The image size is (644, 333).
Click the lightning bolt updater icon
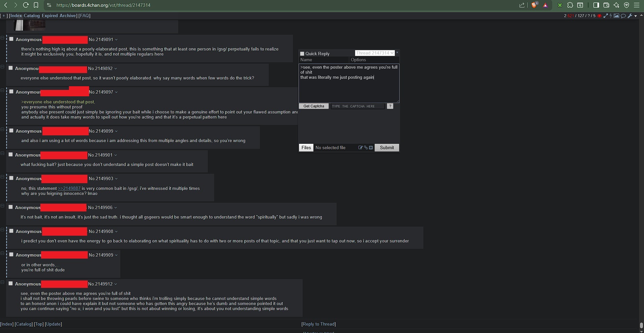(x=611, y=16)
